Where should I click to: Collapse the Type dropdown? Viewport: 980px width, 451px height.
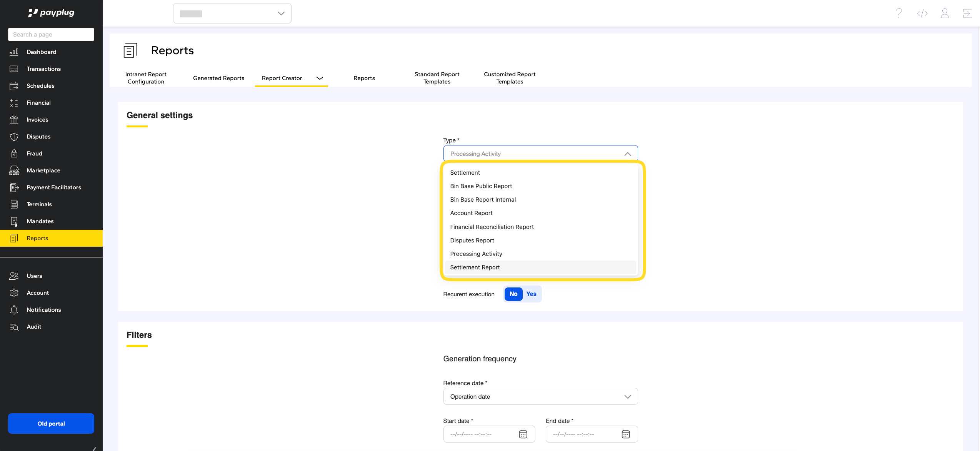(627, 154)
